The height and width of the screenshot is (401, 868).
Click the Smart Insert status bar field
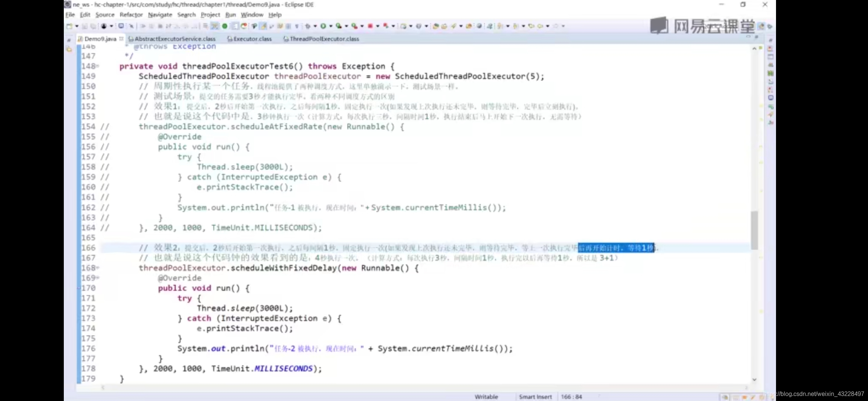click(535, 397)
